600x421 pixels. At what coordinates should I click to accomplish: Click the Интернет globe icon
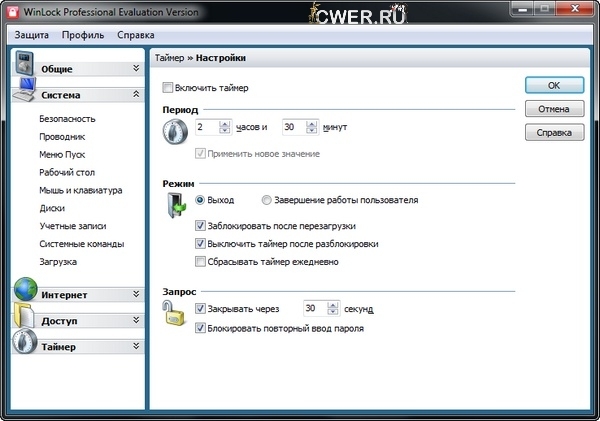(x=24, y=293)
